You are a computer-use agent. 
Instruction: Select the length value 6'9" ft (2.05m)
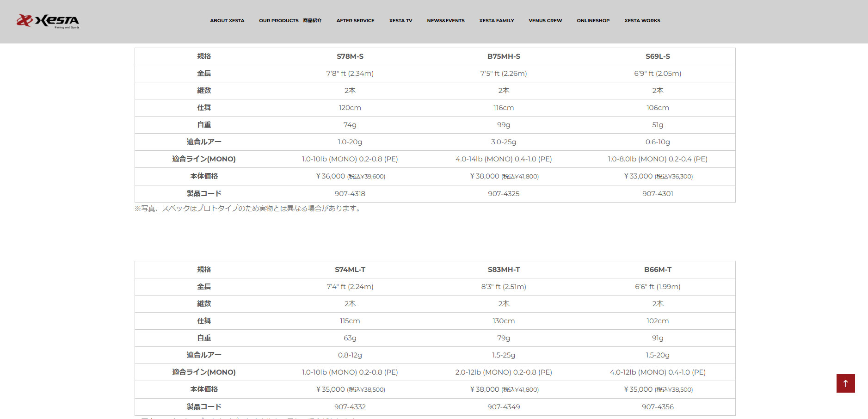pyautogui.click(x=658, y=74)
